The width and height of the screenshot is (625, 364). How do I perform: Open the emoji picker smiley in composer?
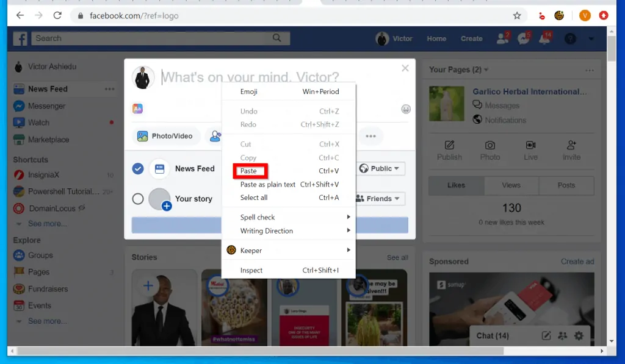(406, 109)
